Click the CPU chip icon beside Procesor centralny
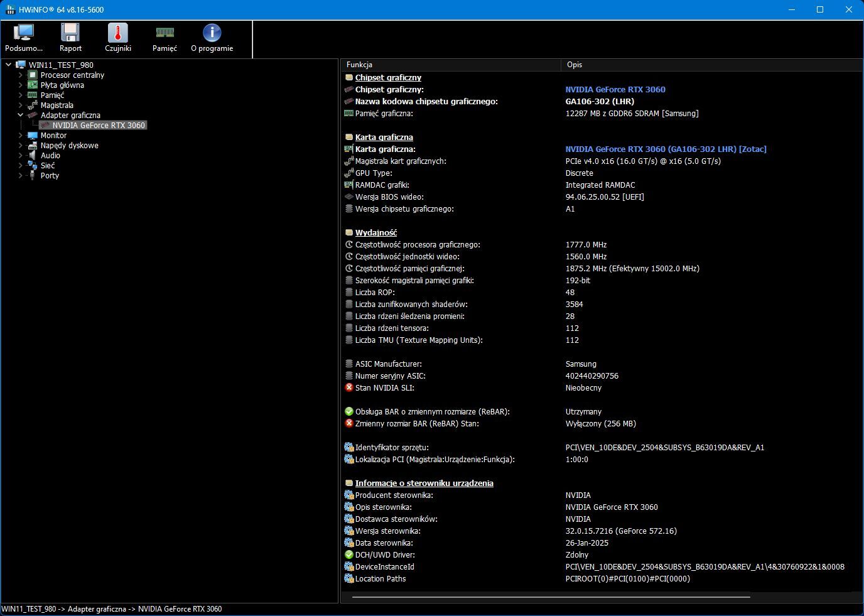 tap(33, 75)
